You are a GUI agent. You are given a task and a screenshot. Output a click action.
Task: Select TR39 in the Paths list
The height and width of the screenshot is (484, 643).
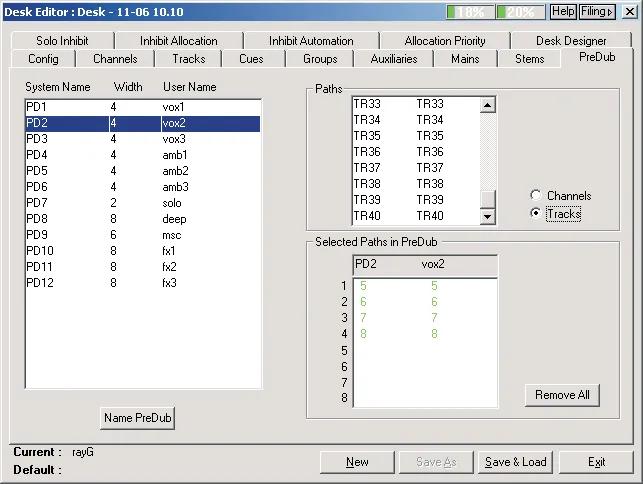pos(416,200)
